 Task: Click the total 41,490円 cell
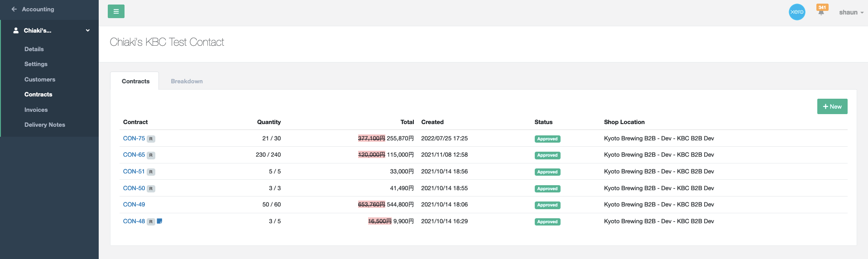pyautogui.click(x=402, y=188)
